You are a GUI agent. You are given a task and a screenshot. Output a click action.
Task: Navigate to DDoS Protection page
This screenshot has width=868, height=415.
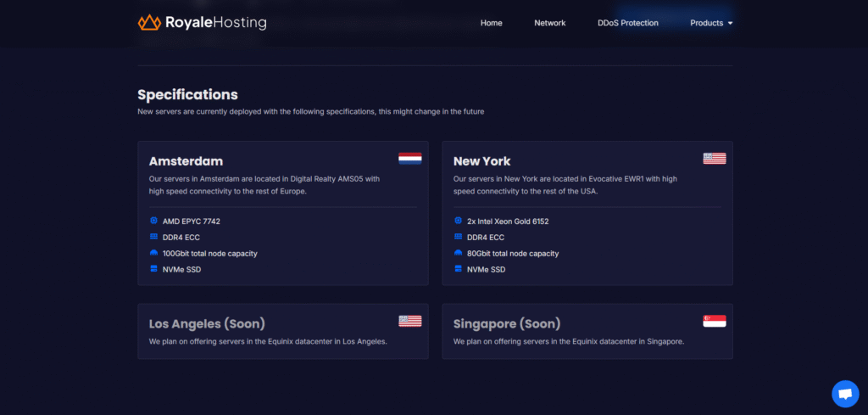pyautogui.click(x=627, y=23)
